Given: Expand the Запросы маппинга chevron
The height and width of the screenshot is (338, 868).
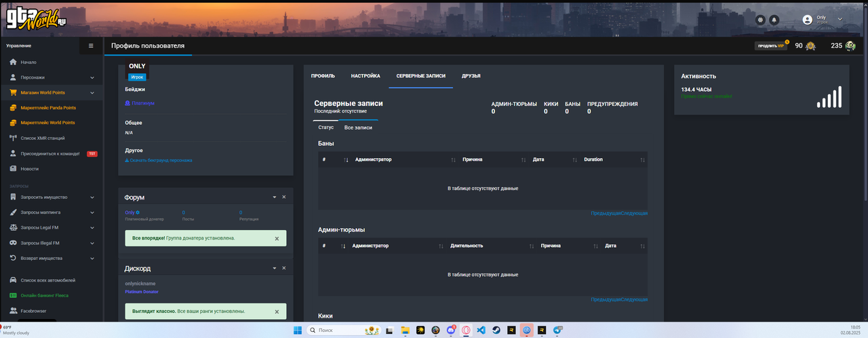Looking at the screenshot, I should tap(92, 212).
